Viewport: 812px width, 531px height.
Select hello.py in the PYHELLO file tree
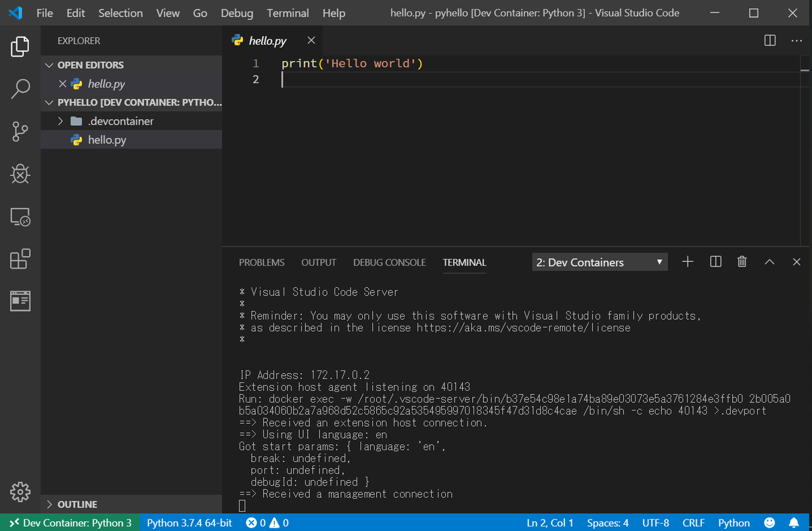point(131,140)
